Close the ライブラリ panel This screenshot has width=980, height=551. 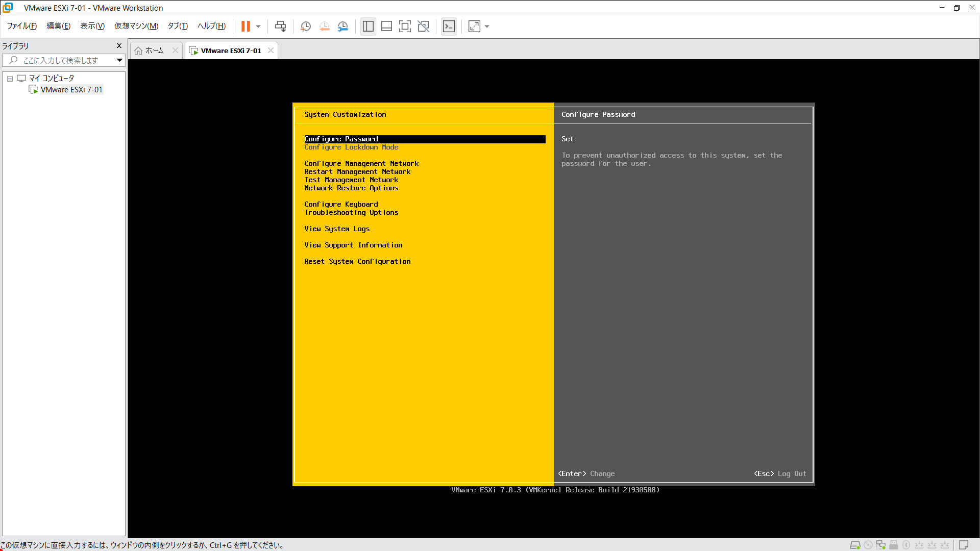point(119,46)
